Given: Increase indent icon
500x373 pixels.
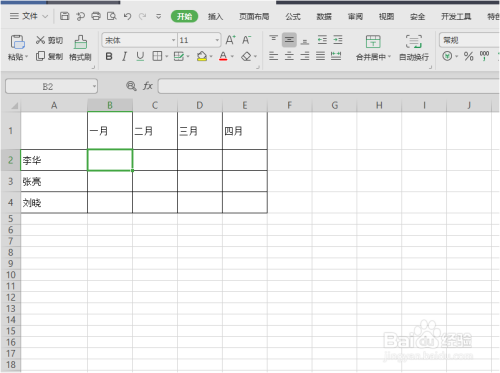Looking at the screenshot, I should 338,40.
